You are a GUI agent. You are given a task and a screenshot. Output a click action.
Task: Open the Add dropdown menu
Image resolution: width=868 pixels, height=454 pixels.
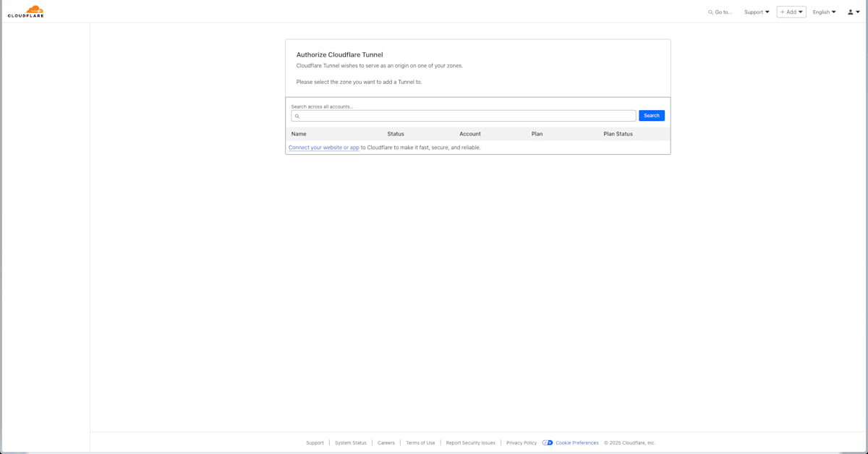791,12
